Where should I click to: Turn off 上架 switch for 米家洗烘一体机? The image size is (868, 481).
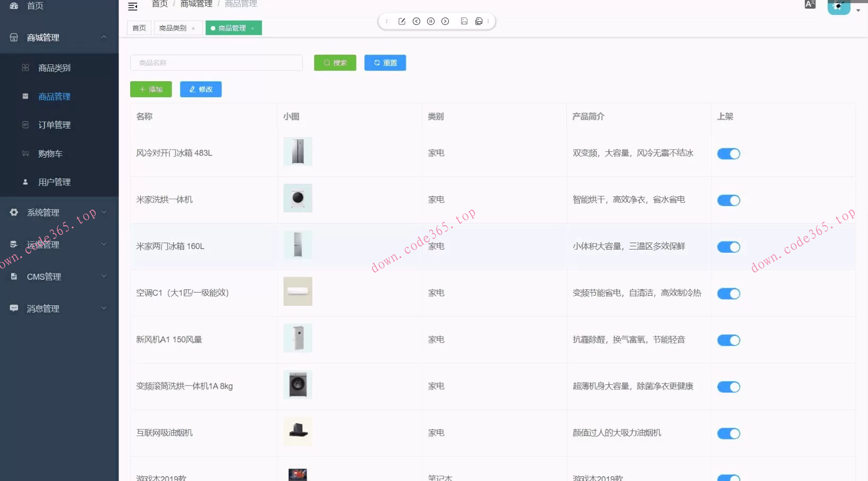coord(728,200)
